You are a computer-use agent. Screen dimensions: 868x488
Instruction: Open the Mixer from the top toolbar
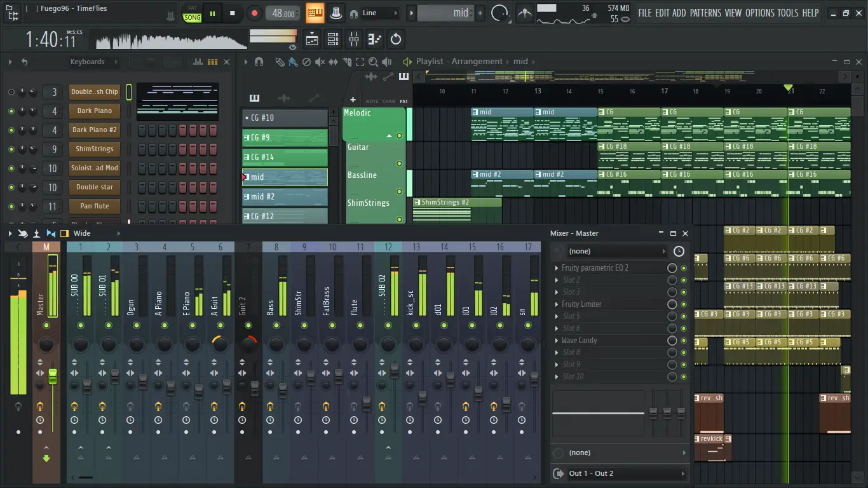click(x=353, y=39)
